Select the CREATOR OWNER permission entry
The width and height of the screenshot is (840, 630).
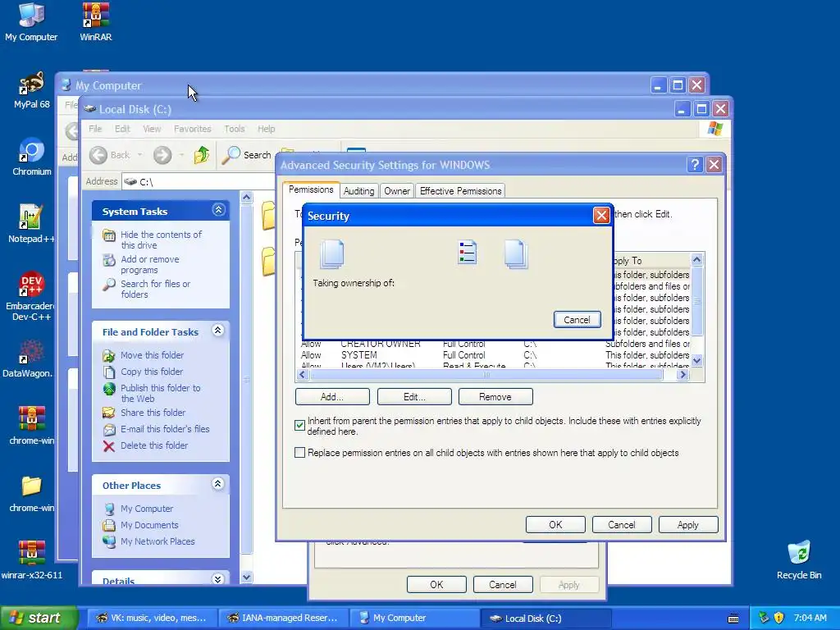click(494, 344)
